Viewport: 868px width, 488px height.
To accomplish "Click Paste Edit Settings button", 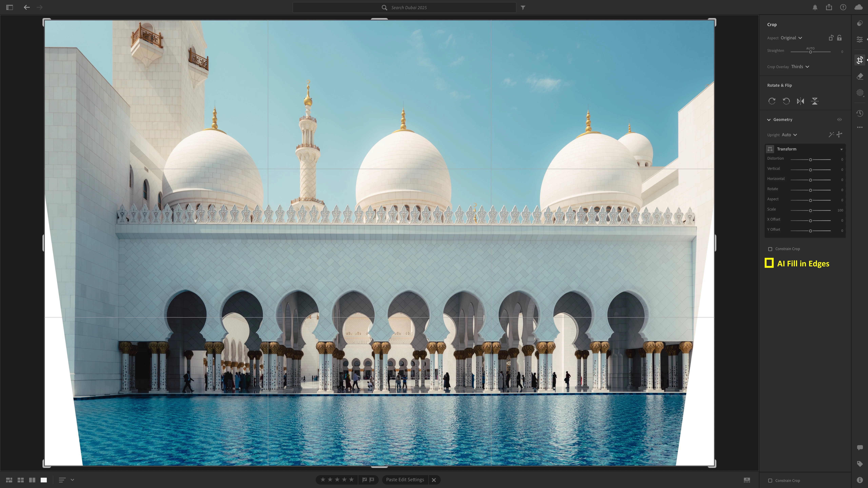I will pos(405,480).
